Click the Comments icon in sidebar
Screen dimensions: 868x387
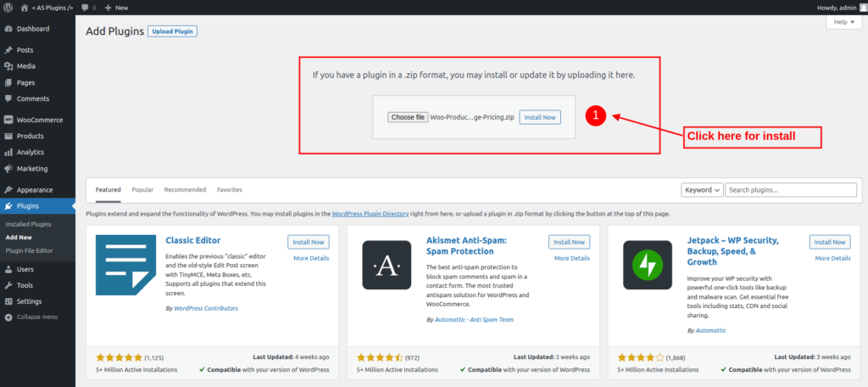[x=8, y=98]
